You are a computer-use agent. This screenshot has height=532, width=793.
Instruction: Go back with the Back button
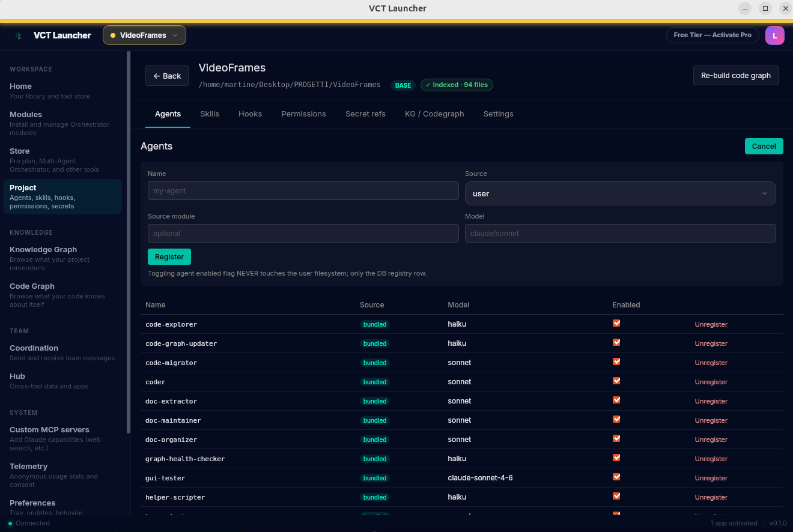tap(167, 76)
